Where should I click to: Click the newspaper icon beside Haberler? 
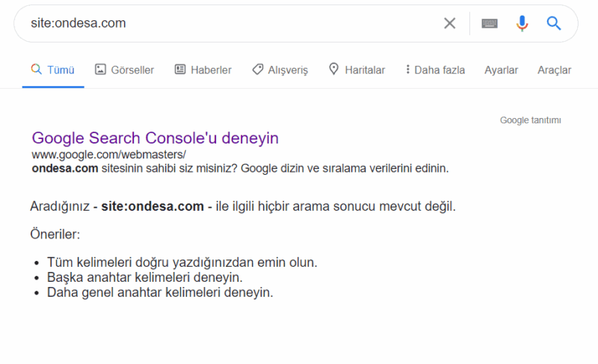click(180, 70)
